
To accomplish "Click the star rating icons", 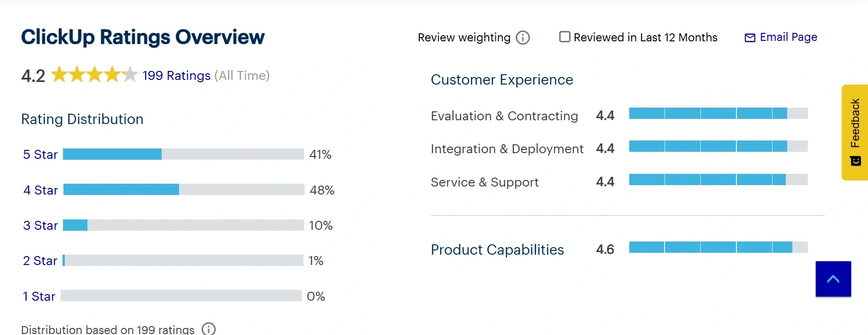I will click(x=94, y=75).
